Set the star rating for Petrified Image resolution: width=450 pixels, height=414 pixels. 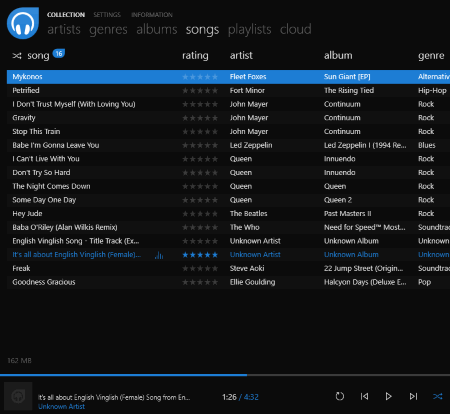pos(200,91)
